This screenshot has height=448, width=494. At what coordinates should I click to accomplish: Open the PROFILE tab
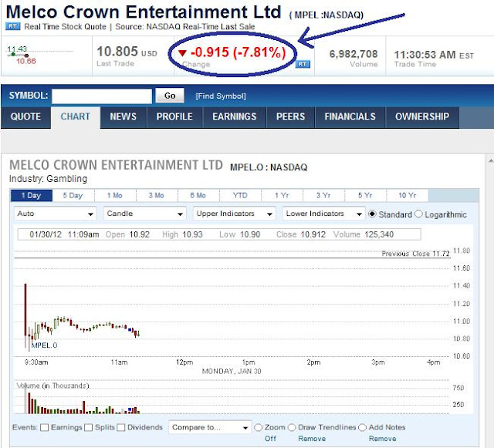click(174, 116)
